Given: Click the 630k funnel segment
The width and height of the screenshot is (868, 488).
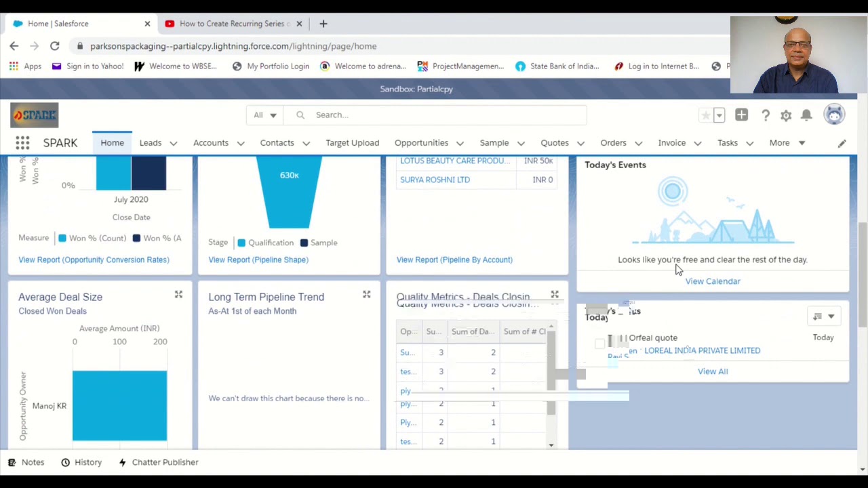Looking at the screenshot, I should coord(290,192).
